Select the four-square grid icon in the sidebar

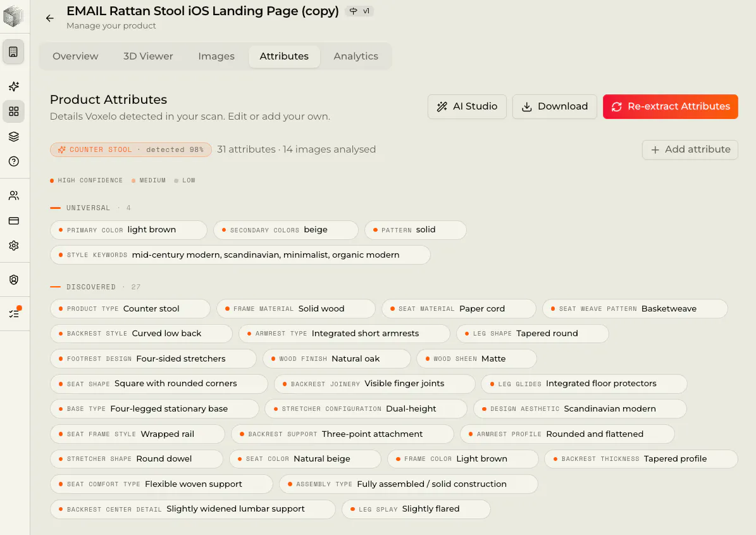[13, 111]
